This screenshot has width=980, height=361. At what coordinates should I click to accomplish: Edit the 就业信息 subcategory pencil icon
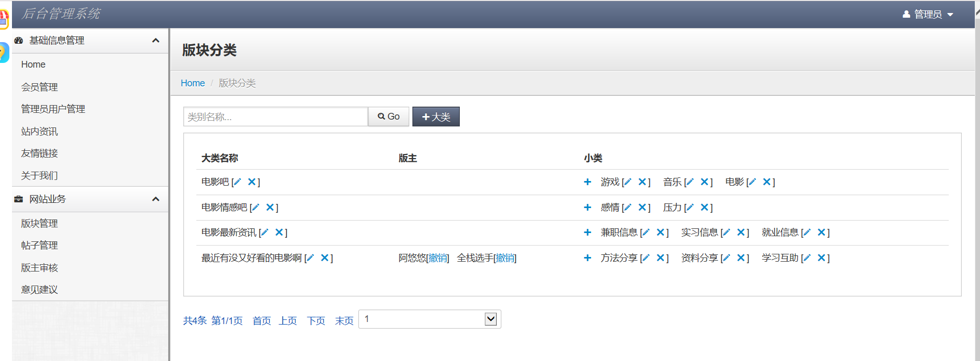pyautogui.click(x=807, y=233)
